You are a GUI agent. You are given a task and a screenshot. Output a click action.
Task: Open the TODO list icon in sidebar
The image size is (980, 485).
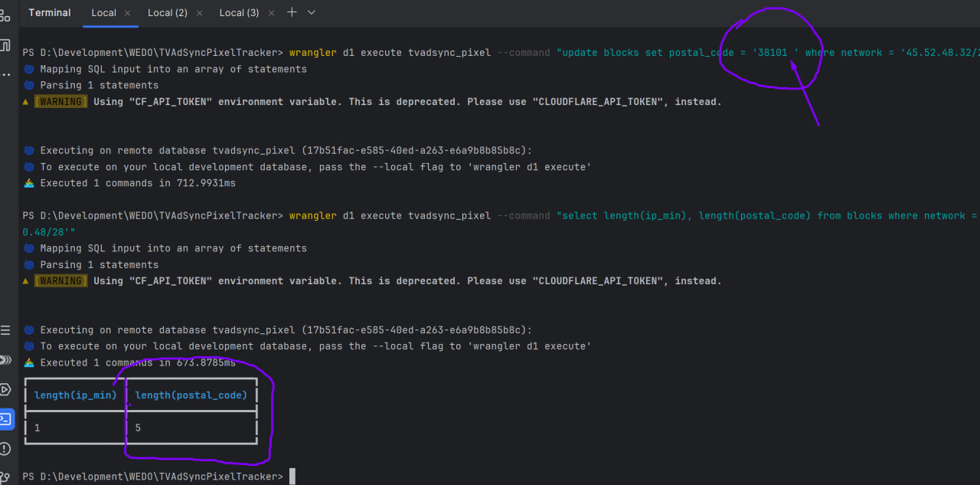[5, 331]
